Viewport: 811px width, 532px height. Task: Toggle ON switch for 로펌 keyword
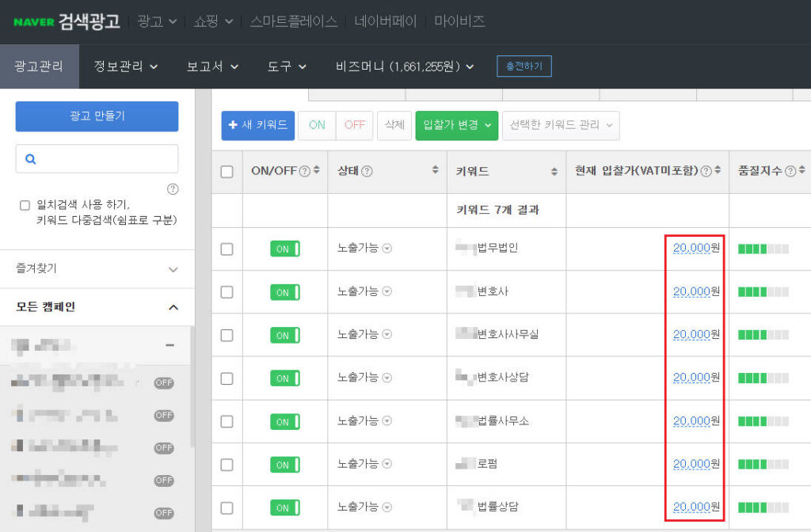285,464
